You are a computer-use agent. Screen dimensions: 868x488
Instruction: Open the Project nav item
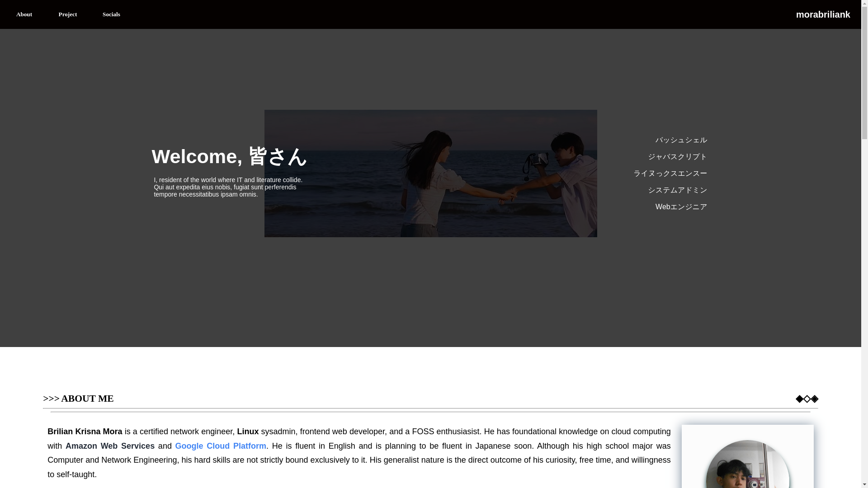tap(68, 14)
